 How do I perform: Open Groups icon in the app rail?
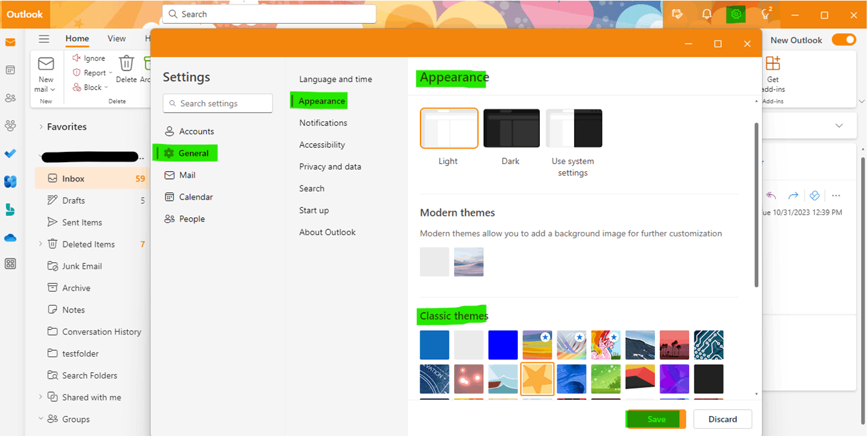pos(10,125)
